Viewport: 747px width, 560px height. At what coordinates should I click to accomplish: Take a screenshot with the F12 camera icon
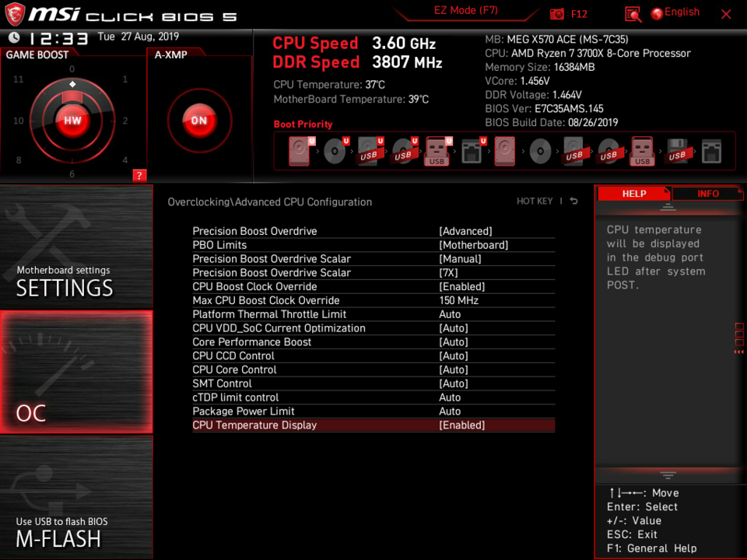(557, 14)
